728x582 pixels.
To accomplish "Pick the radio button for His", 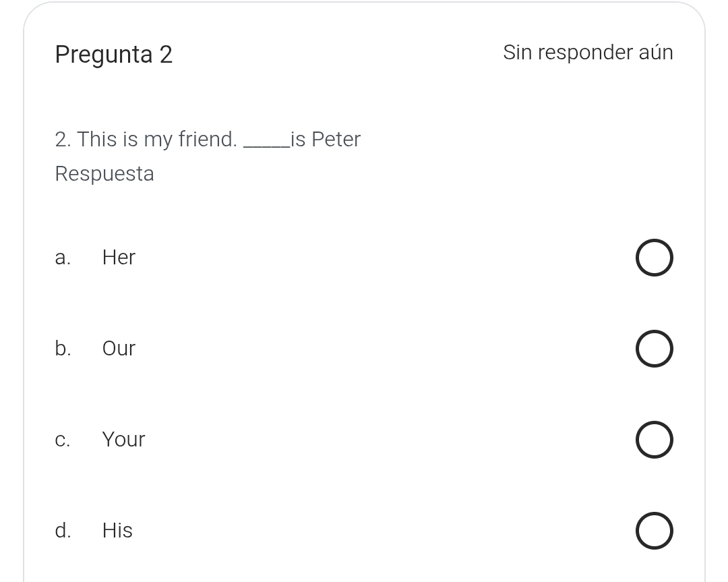I will pos(654,531).
